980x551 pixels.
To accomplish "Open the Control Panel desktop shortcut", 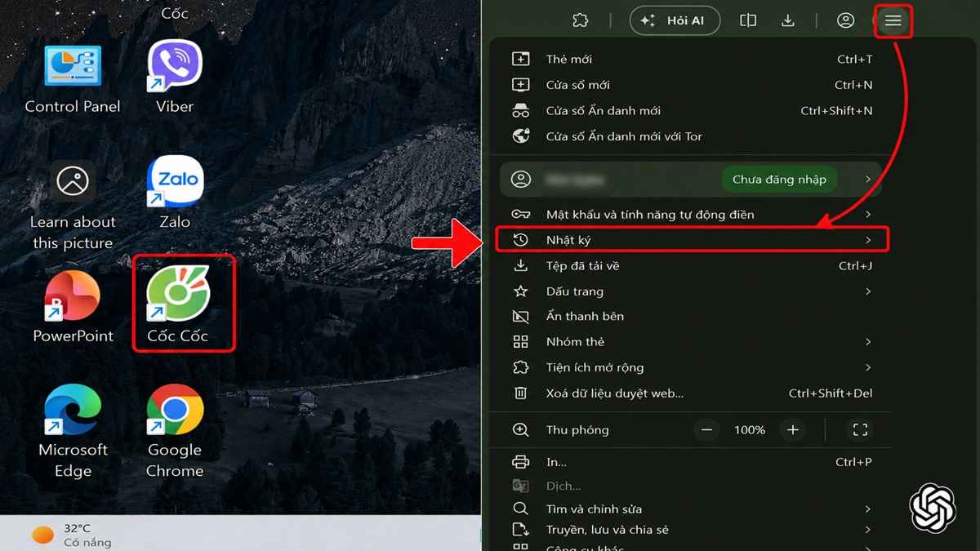I will pos(72,78).
